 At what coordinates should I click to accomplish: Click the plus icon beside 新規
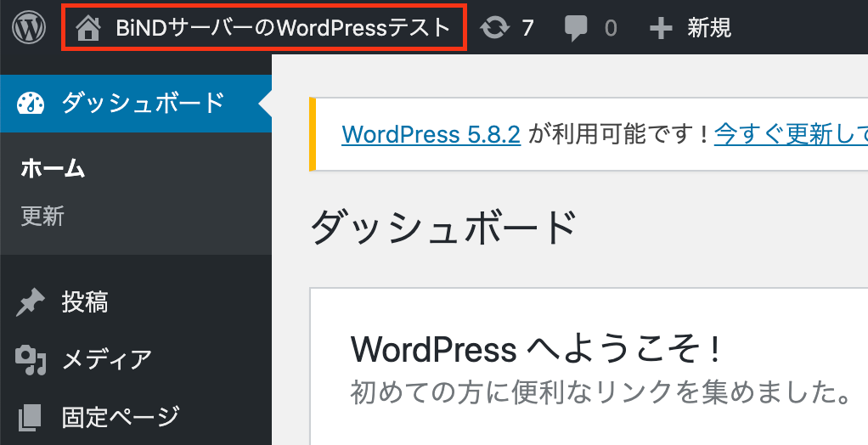pos(661,29)
